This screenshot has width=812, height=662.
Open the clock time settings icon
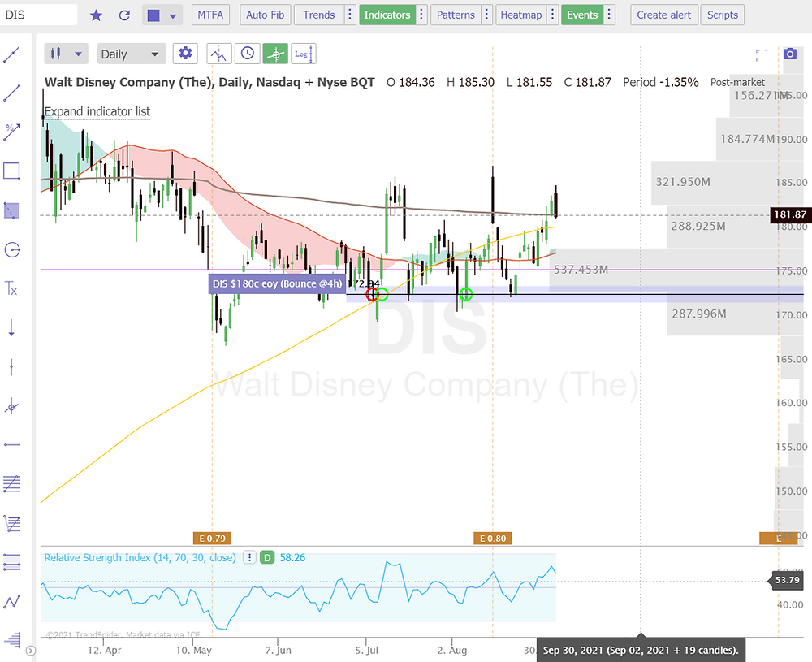point(247,54)
